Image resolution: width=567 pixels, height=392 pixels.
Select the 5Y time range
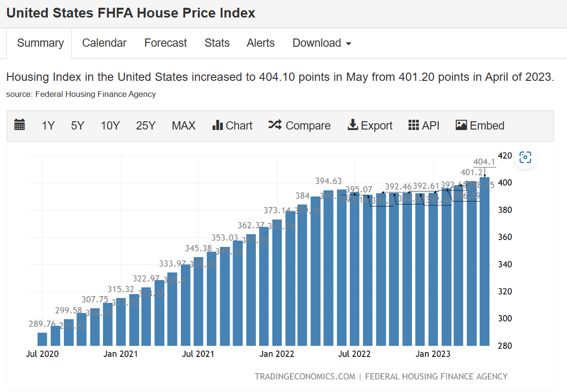[78, 126]
